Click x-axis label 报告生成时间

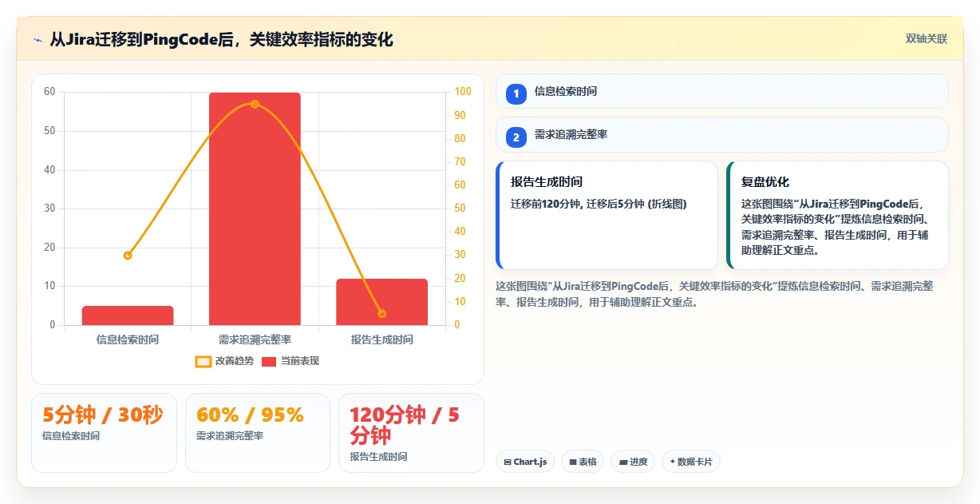[381, 339]
